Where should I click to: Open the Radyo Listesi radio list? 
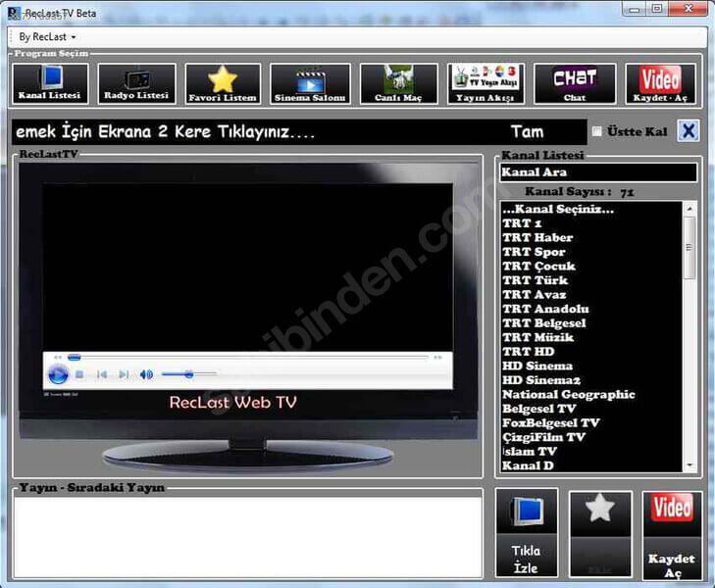pyautogui.click(x=136, y=84)
